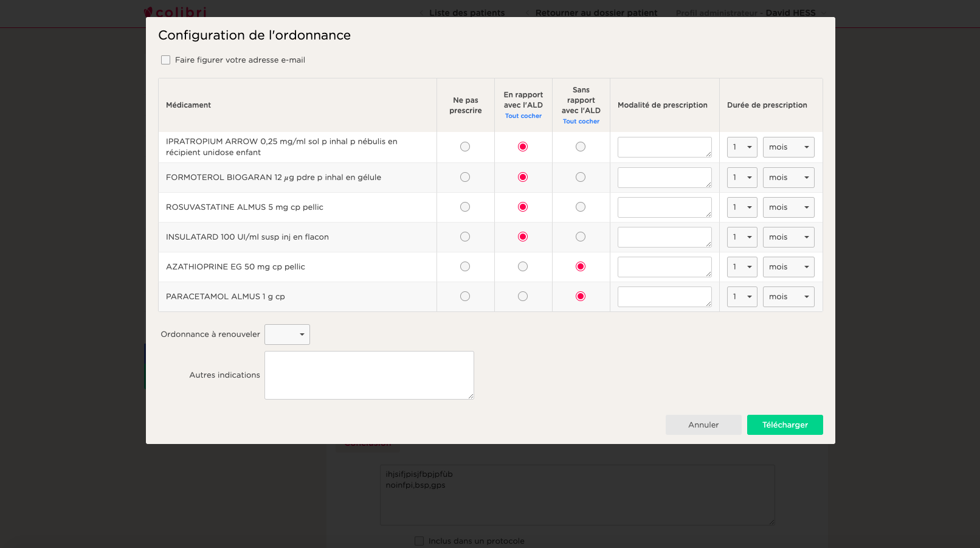The width and height of the screenshot is (980, 548).
Task: Click the "Annuler" button
Action: [703, 425]
